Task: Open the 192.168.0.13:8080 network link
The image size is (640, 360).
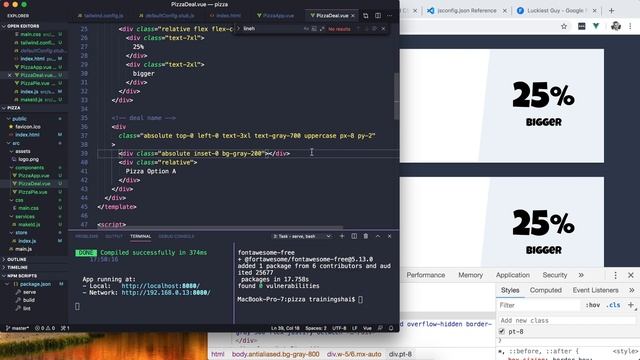Action: coord(166,293)
